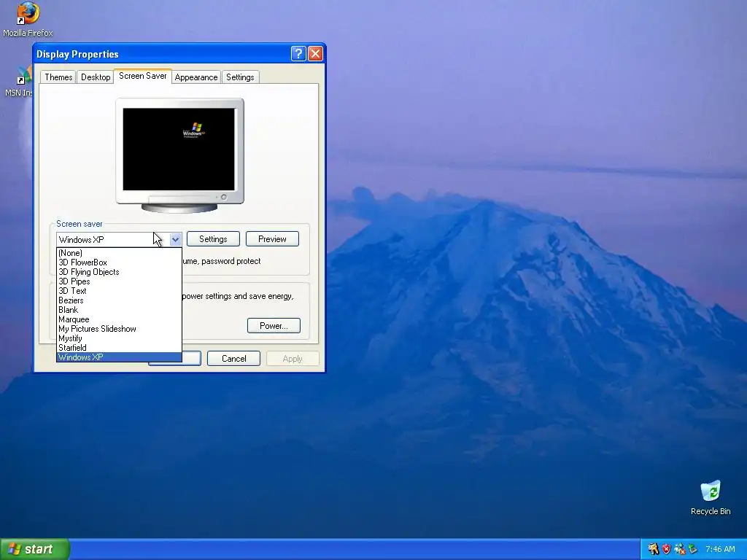Choose 3D Text screen saver
This screenshot has width=747, height=560.
tap(119, 291)
